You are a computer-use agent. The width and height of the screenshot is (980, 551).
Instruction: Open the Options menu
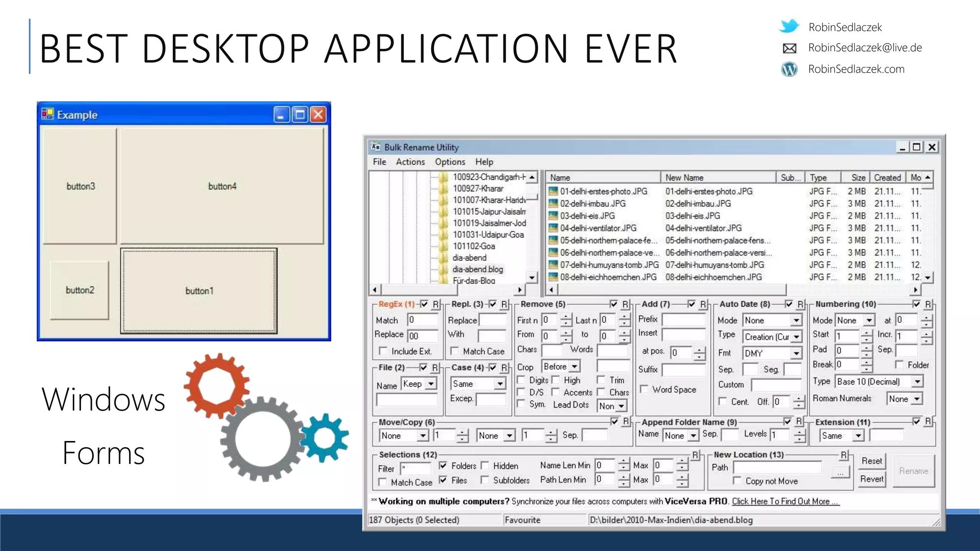pyautogui.click(x=450, y=162)
